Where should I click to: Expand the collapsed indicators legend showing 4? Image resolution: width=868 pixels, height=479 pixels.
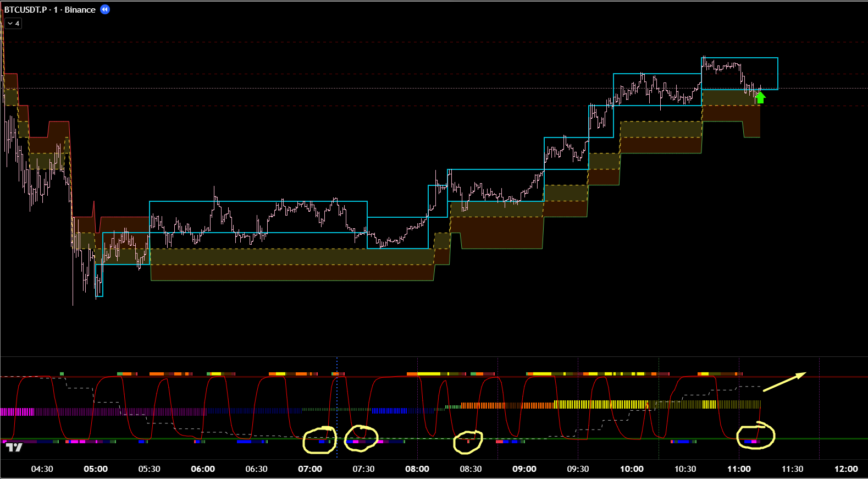13,24
